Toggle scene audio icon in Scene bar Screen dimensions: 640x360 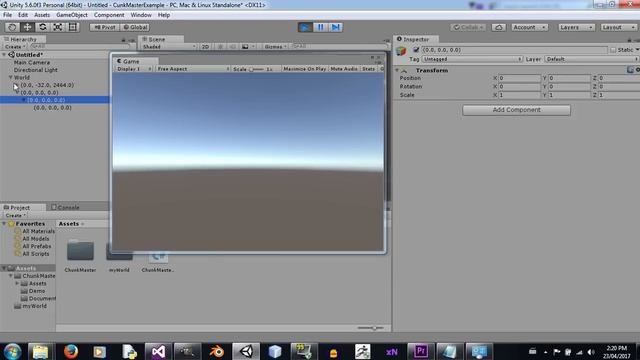pos(232,47)
